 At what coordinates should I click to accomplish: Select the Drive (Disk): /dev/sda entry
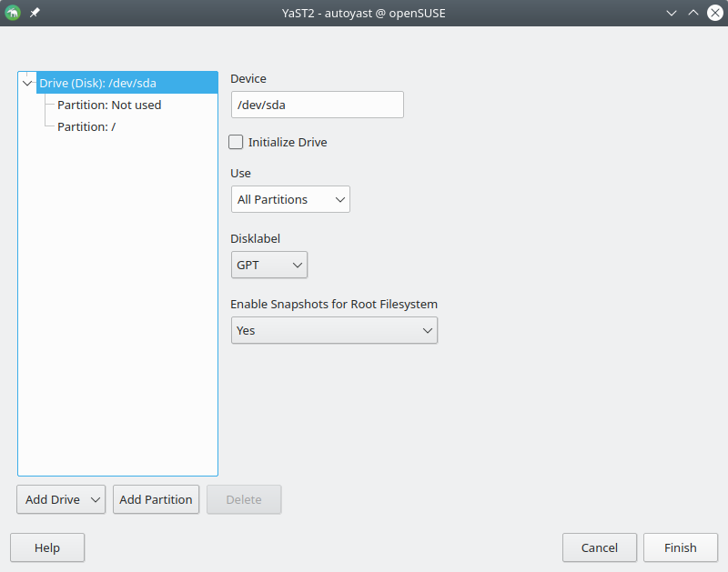[x=97, y=83]
